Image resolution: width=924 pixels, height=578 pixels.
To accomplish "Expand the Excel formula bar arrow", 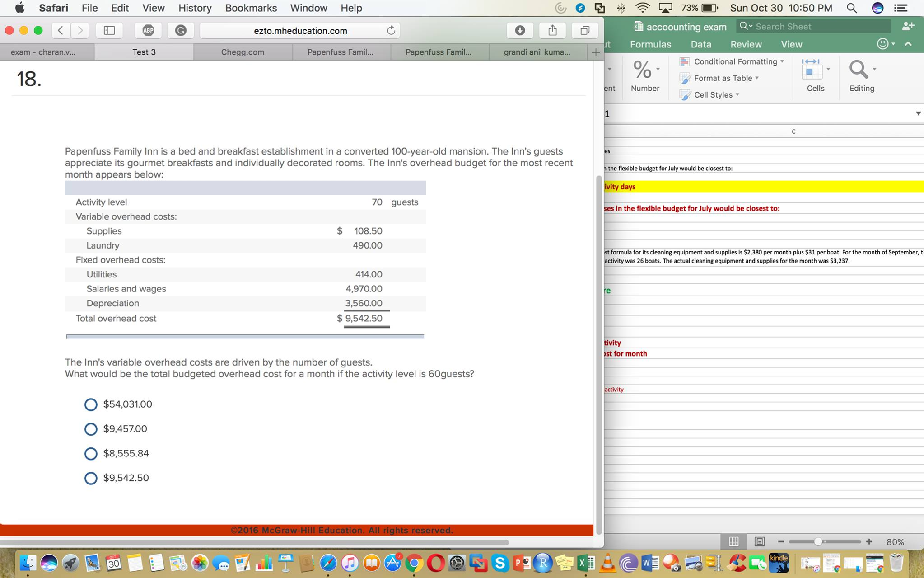I will click(918, 113).
